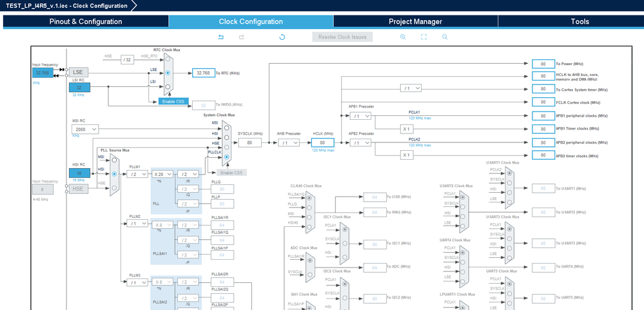Select MSI in PLL Source Mux
Screen dimensions: 644x310
point(115,160)
